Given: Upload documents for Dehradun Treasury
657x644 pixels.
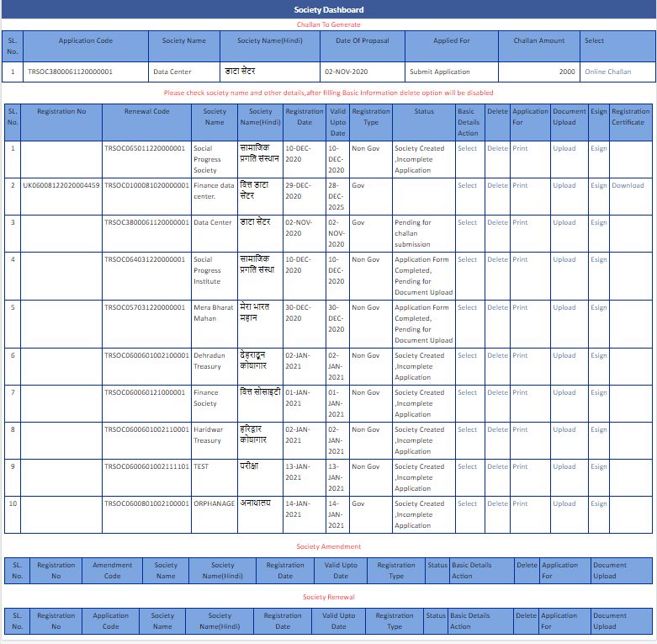Looking at the screenshot, I should 564,355.
